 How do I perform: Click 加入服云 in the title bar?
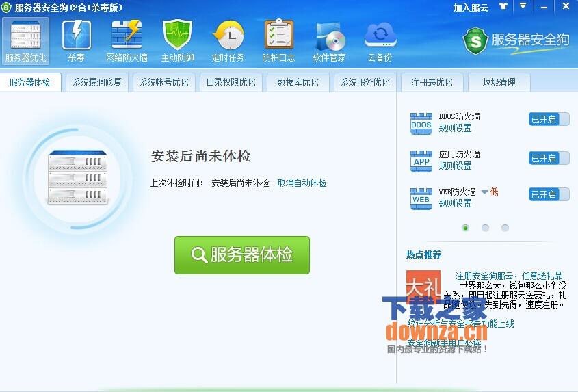tap(471, 8)
